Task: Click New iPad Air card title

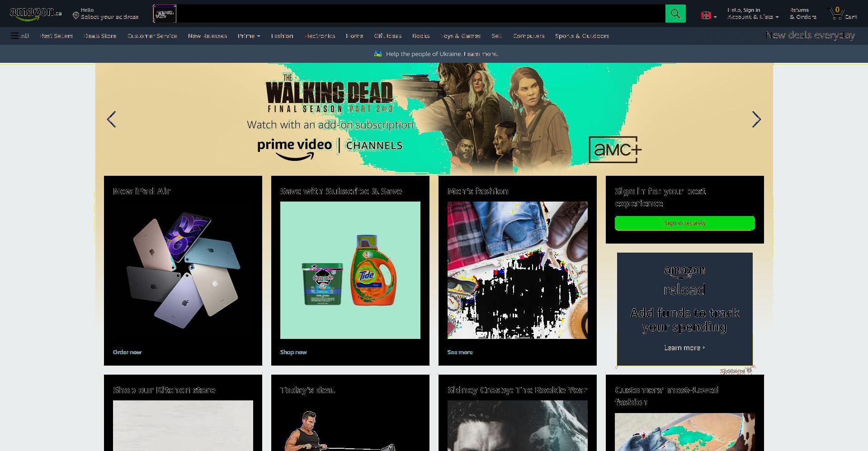Action: pyautogui.click(x=142, y=191)
